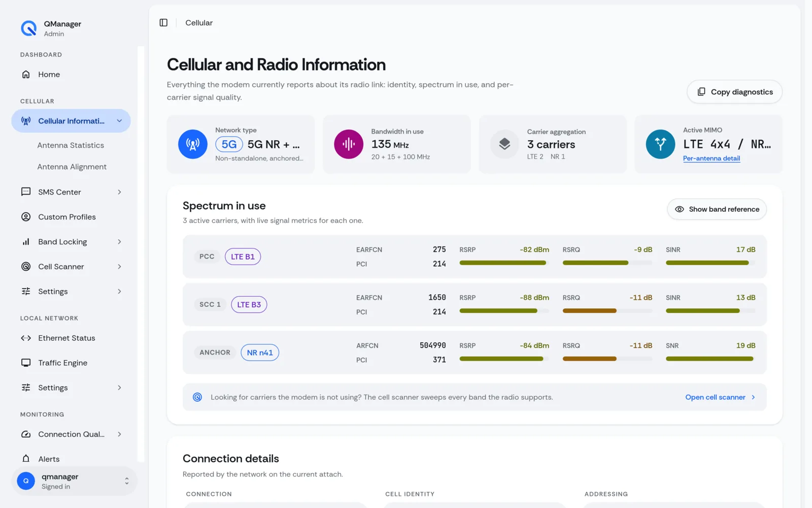Click the NR n41 band badge
812x508 pixels.
pyautogui.click(x=260, y=353)
